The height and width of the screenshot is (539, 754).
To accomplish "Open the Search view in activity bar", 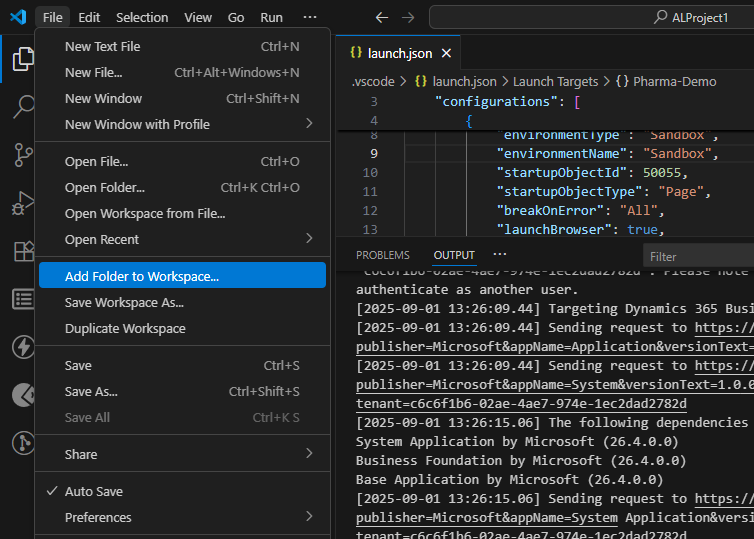I will [22, 106].
